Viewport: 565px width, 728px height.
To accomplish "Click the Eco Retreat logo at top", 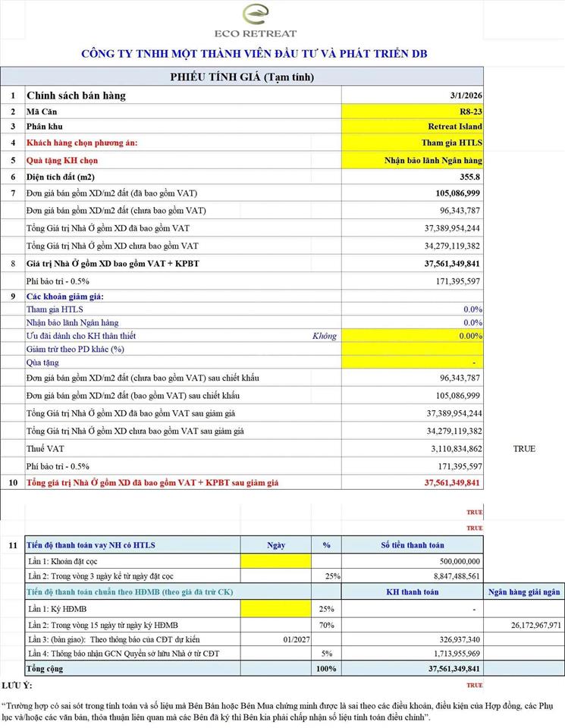I will [256, 21].
